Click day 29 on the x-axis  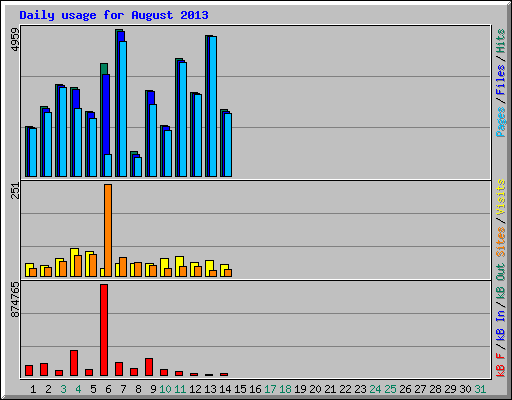pos(450,389)
